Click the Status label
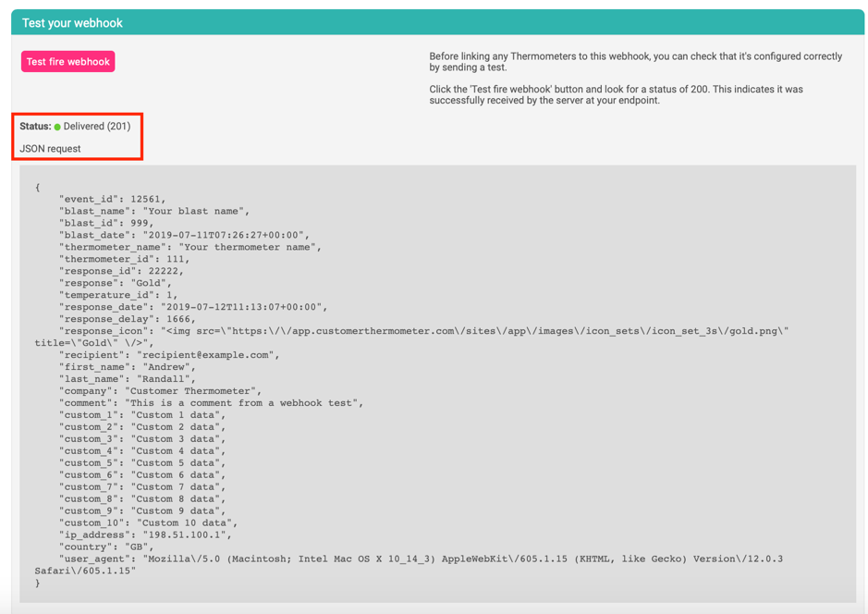 [x=35, y=127]
